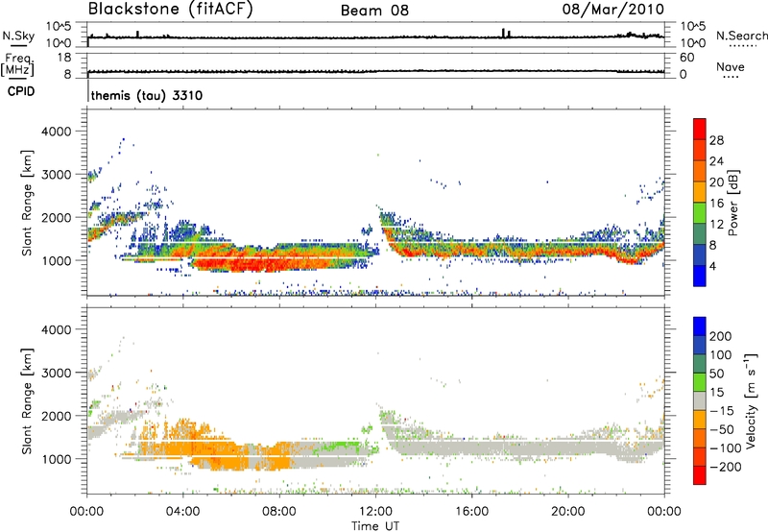Click the 'N.Search' legend label
Screen dimensions: 768x532
coord(741,36)
